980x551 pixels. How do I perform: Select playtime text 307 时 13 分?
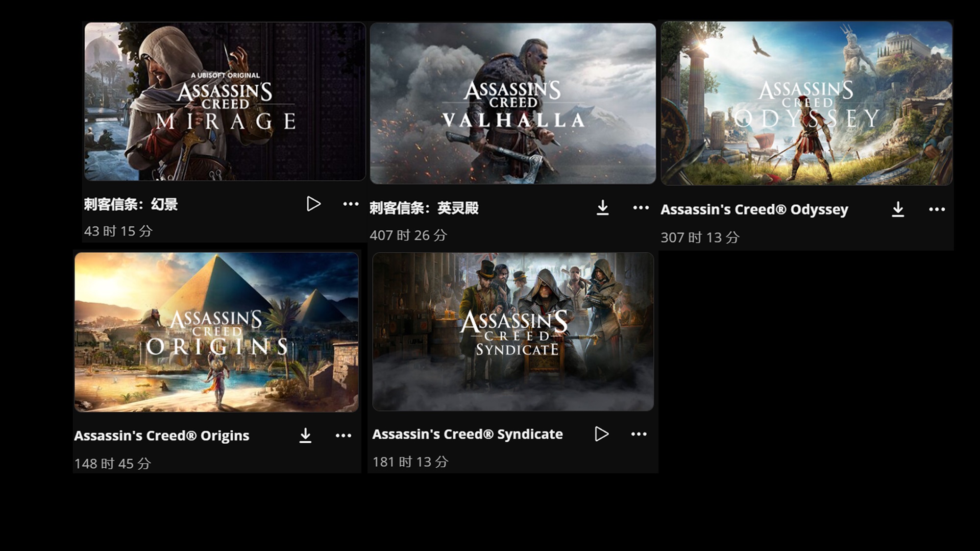[x=700, y=238]
